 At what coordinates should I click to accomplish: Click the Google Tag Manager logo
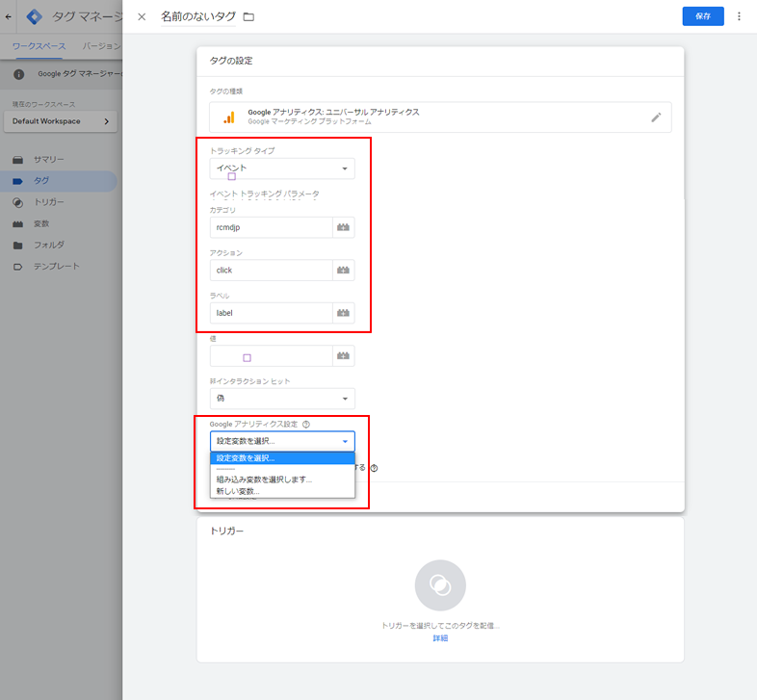[x=34, y=17]
